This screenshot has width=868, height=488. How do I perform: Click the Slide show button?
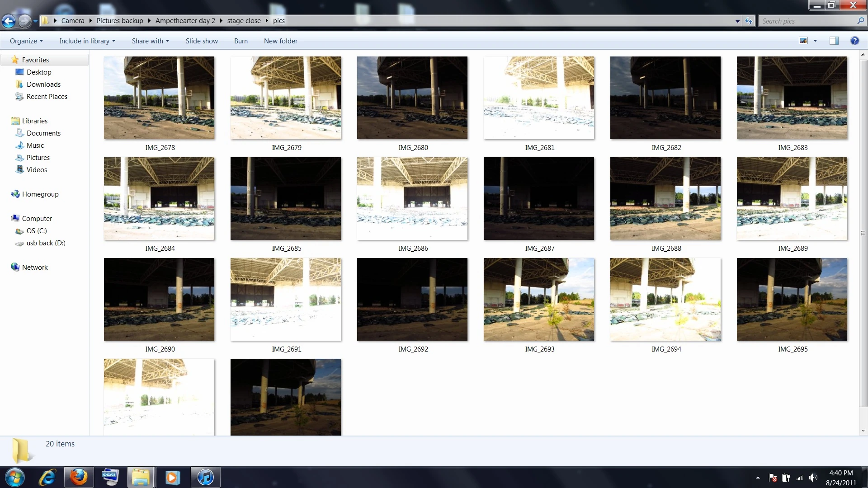(202, 41)
